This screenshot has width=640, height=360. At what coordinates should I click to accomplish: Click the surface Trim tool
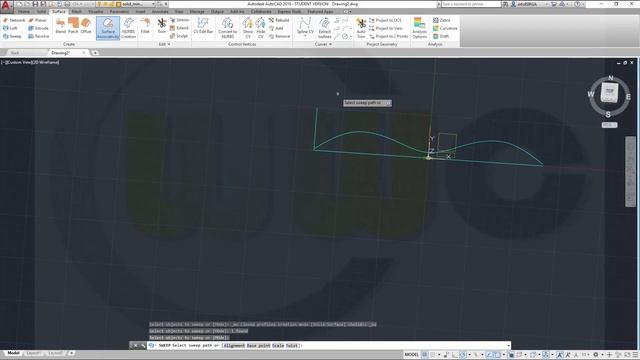tap(162, 26)
